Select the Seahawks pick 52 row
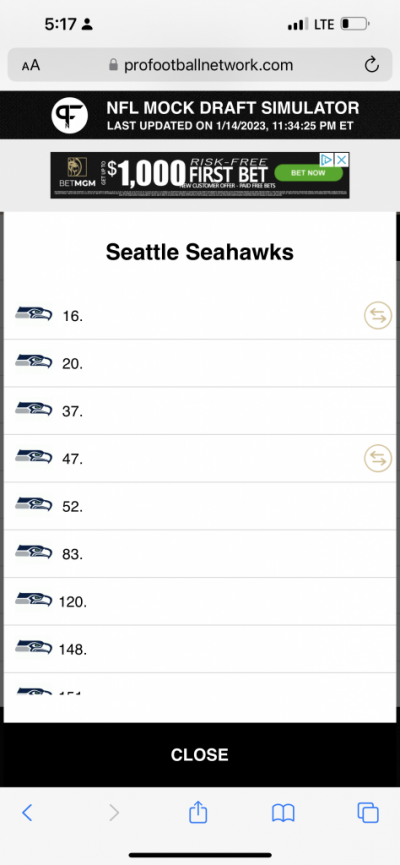 pyautogui.click(x=200, y=506)
